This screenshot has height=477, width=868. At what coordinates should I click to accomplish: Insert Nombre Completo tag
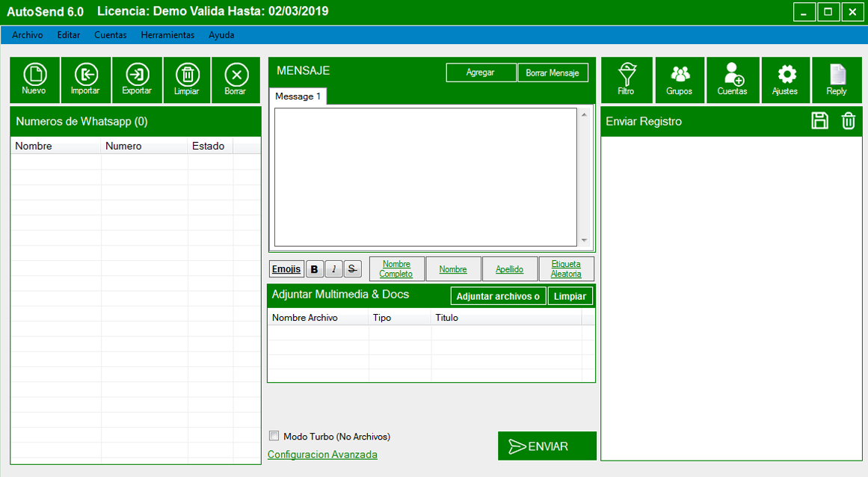tap(396, 269)
